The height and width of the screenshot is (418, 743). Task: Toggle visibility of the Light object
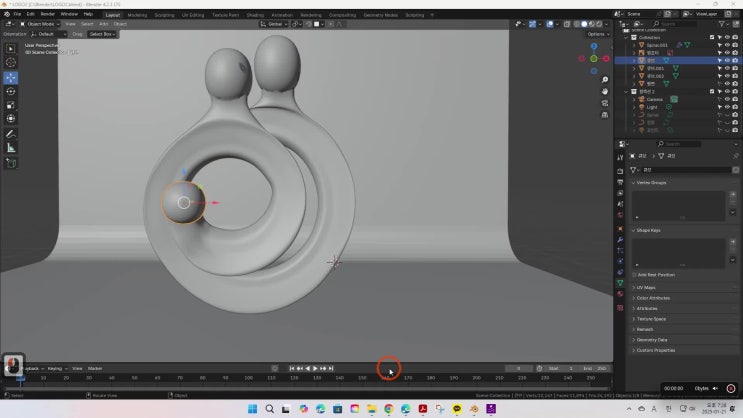(x=726, y=107)
